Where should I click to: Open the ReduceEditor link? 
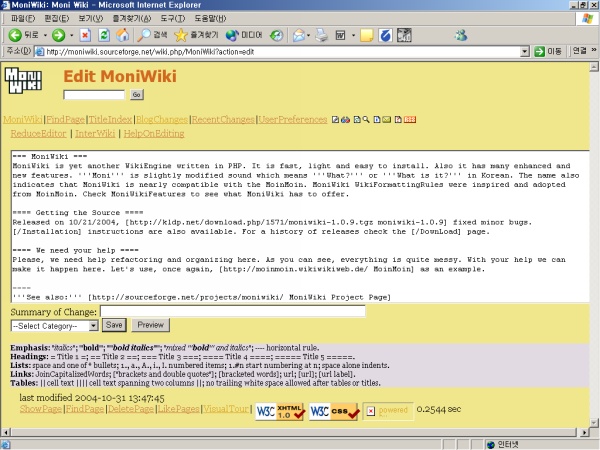[x=38, y=134]
